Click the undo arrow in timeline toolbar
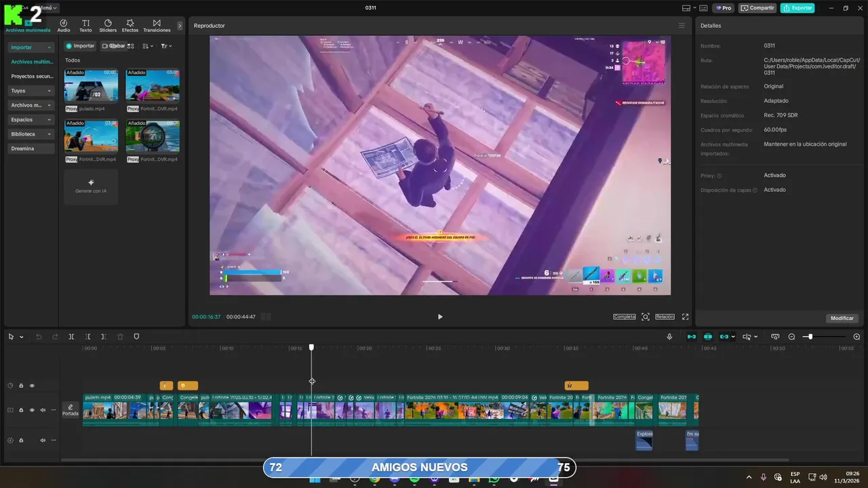This screenshot has width=868, height=488. coord(39,337)
